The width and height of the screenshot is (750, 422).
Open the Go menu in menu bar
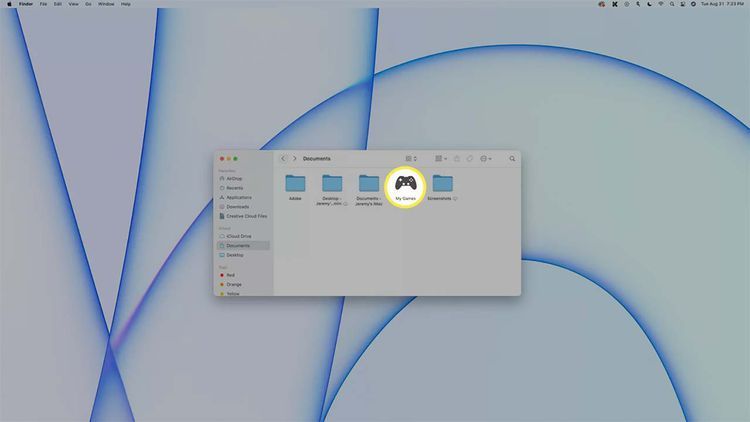(x=88, y=4)
